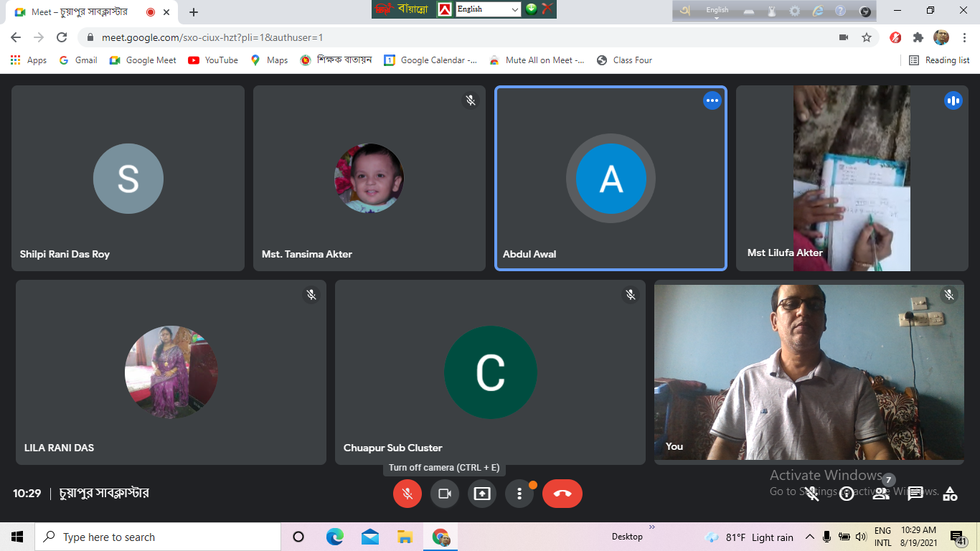The image size is (980, 551).
Task: Open more options on Abdul Awal's tile
Action: [712, 101]
